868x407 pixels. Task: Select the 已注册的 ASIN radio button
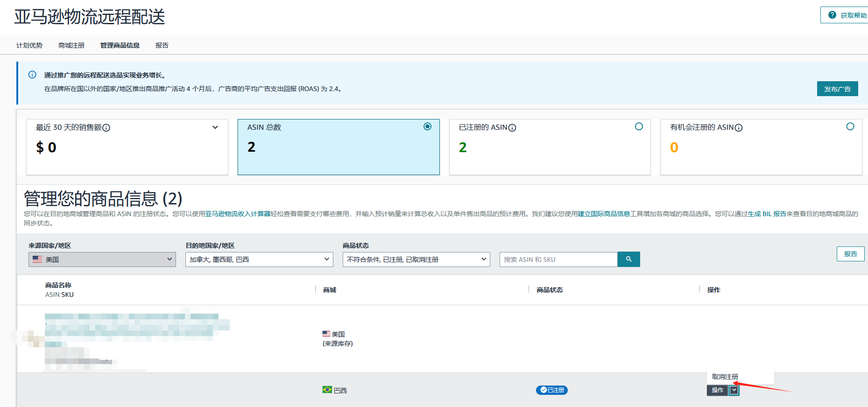(x=639, y=126)
